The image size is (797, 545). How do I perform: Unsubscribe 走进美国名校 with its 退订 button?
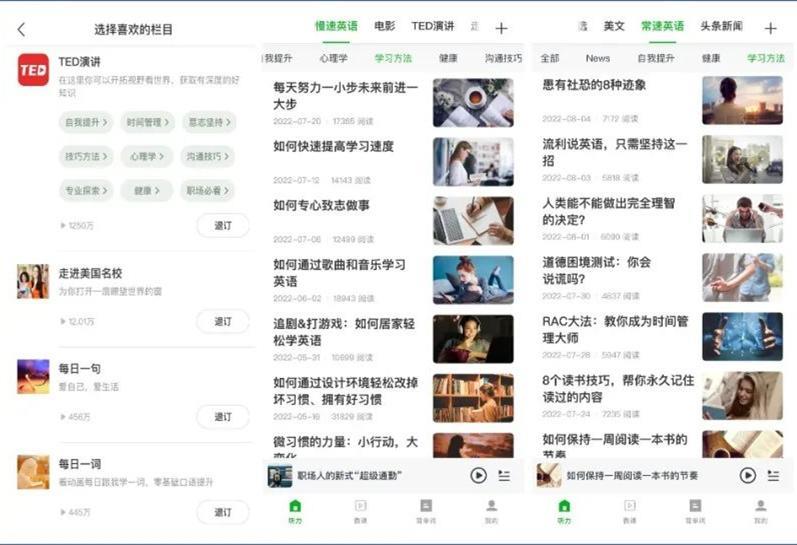[x=223, y=321]
